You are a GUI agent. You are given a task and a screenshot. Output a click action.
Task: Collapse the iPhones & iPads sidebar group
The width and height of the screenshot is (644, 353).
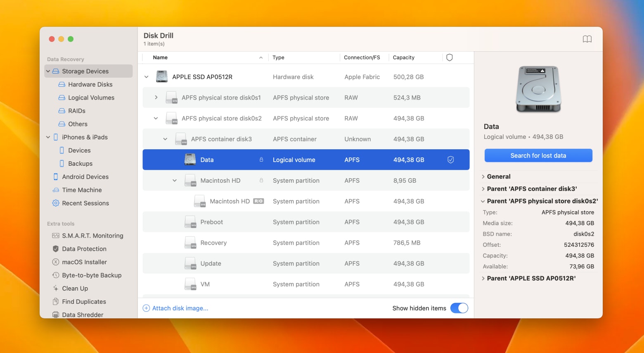pos(48,137)
